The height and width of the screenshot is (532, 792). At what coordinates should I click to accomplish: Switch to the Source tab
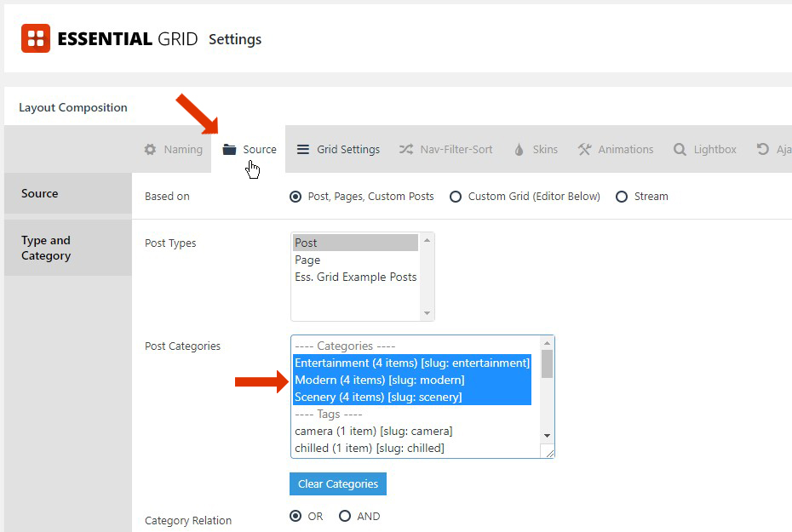point(249,150)
